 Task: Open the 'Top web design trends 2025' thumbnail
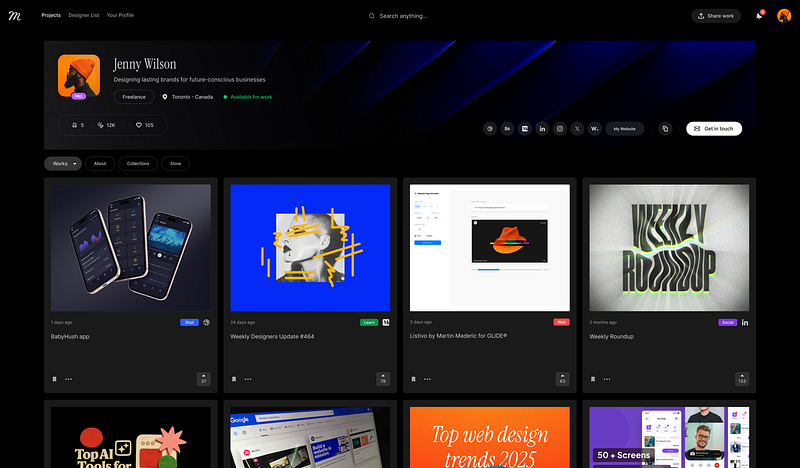click(490, 437)
